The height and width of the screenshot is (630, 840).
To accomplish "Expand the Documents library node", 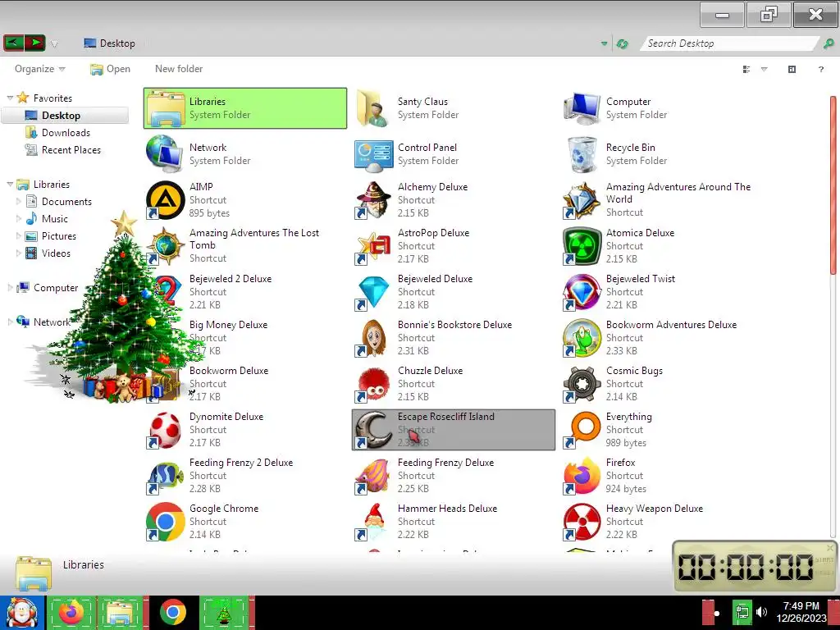I will coord(19,202).
